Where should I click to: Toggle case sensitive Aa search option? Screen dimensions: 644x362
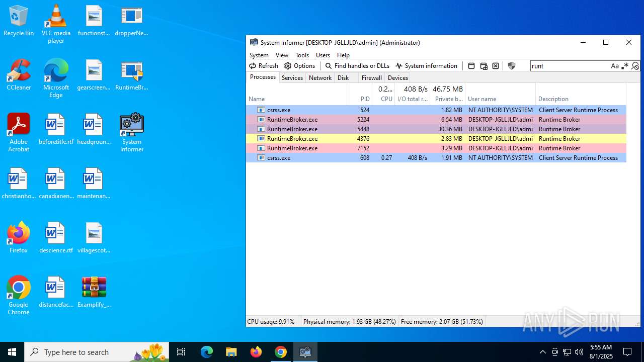tap(615, 66)
